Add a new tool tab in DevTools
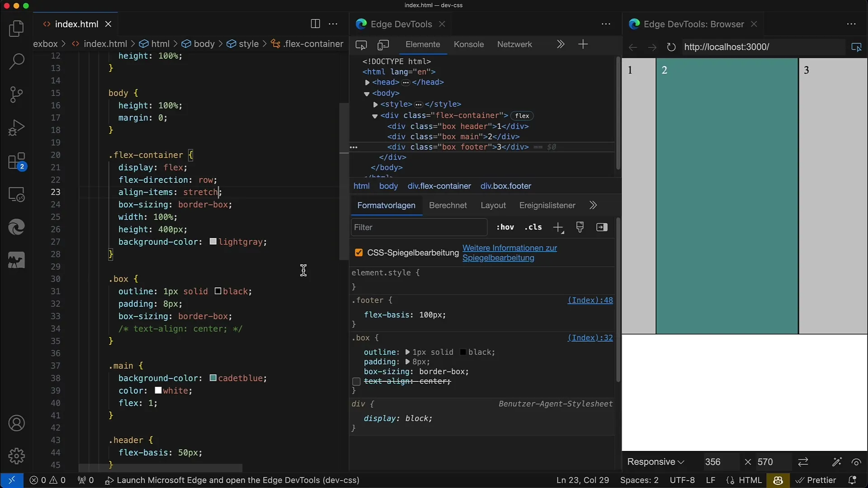The height and width of the screenshot is (488, 868). point(583,44)
